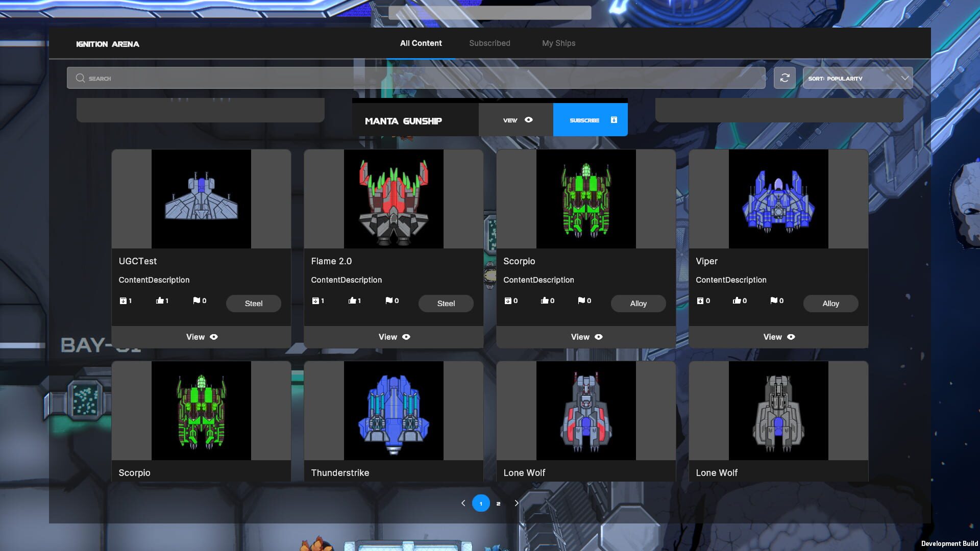Click the Steel tag on UGCTest card

pyautogui.click(x=254, y=304)
